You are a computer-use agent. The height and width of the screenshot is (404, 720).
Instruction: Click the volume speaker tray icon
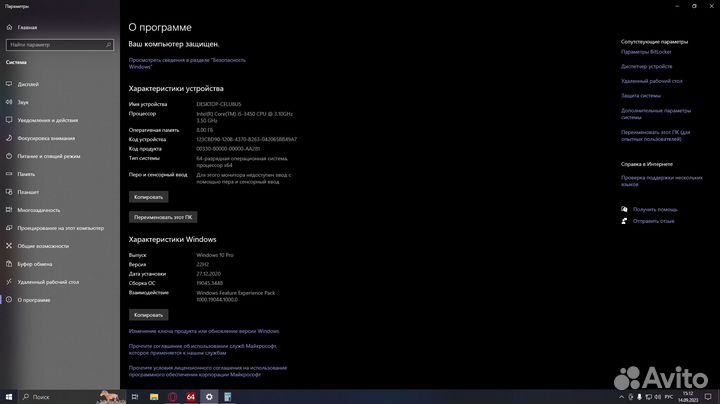(658, 397)
